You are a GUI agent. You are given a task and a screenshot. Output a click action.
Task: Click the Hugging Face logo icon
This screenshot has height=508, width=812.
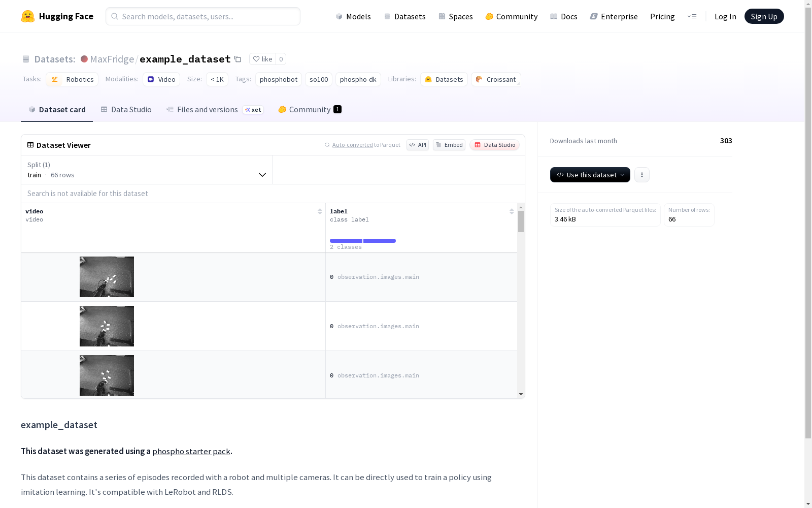point(27,16)
